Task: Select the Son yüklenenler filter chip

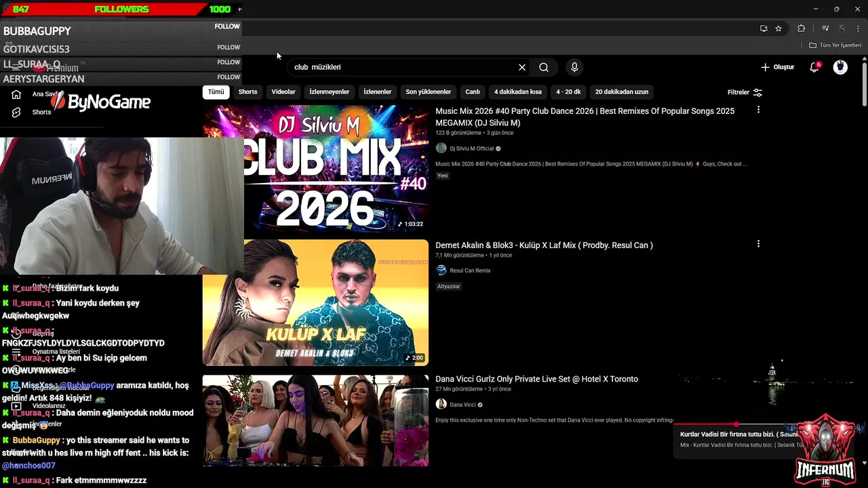Action: tap(429, 92)
